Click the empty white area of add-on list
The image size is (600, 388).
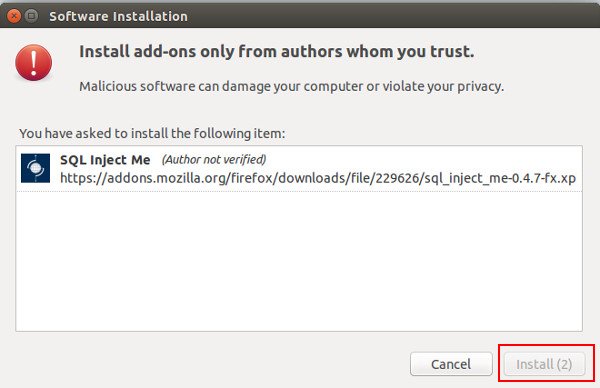pyautogui.click(x=299, y=261)
